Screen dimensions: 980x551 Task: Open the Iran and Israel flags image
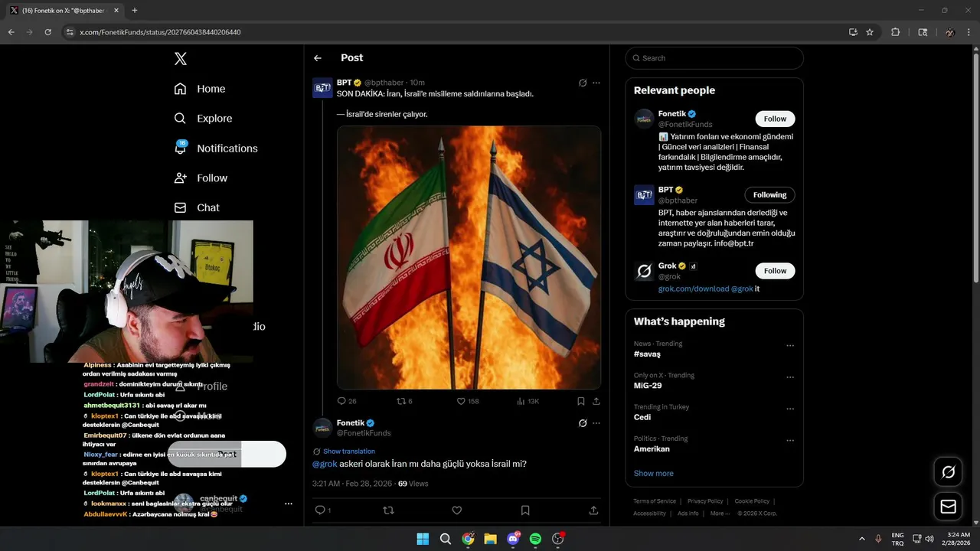pos(469,258)
